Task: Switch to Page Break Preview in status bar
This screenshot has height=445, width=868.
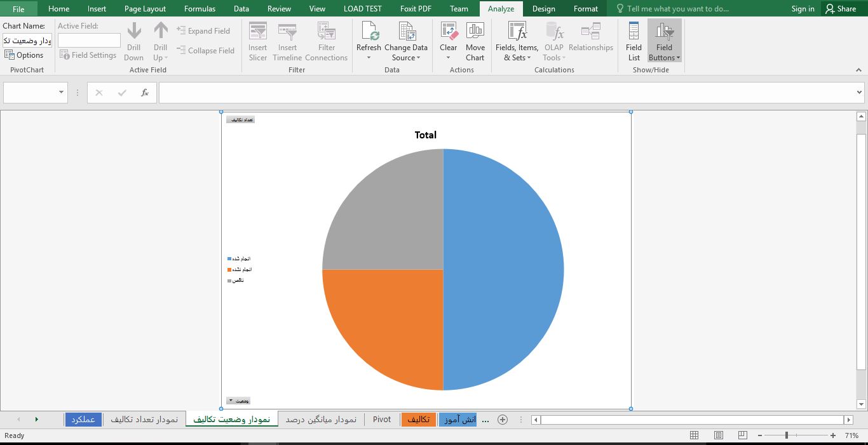Action: 743,435
